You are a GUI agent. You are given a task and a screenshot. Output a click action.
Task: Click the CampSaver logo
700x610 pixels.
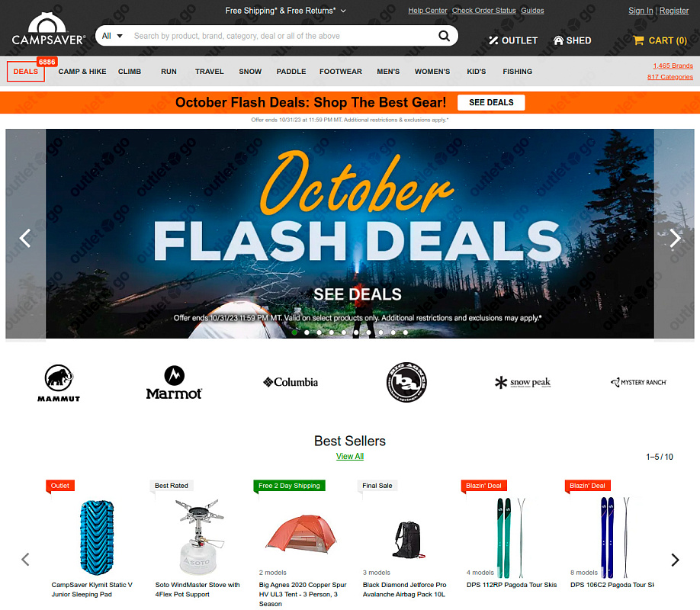[x=48, y=28]
